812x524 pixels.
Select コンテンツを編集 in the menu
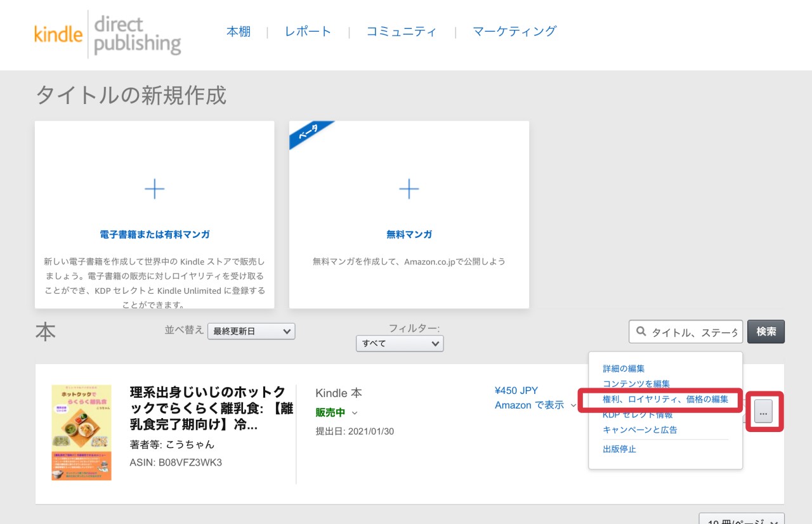tap(636, 384)
